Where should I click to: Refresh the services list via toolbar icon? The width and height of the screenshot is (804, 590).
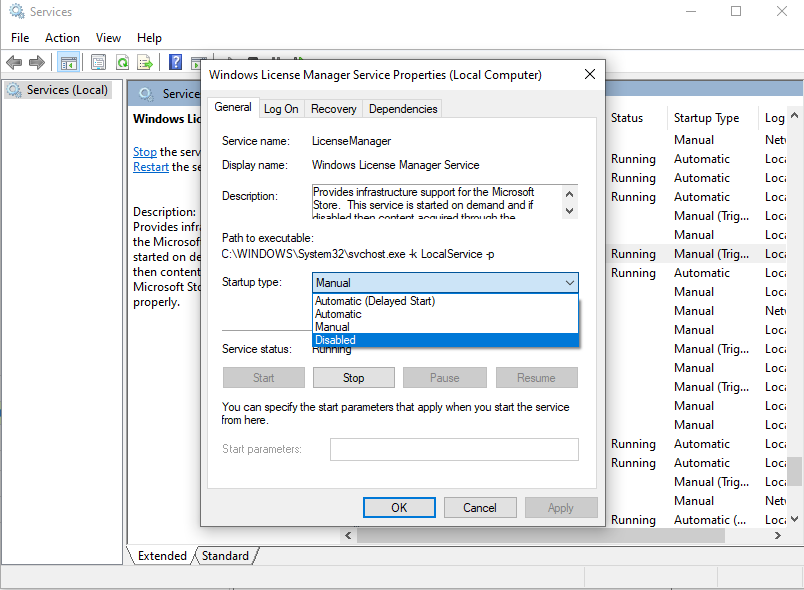pyautogui.click(x=121, y=62)
